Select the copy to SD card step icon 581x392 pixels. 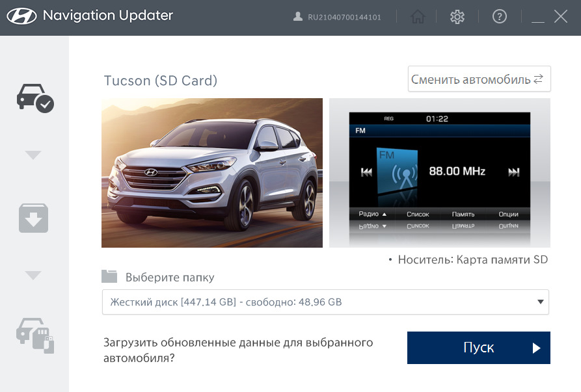click(x=35, y=335)
